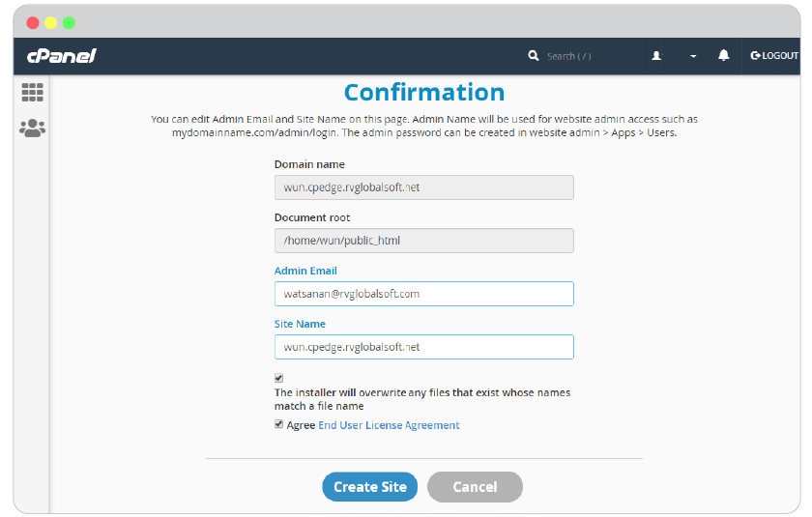Click the Admin Email input field

pyautogui.click(x=424, y=294)
